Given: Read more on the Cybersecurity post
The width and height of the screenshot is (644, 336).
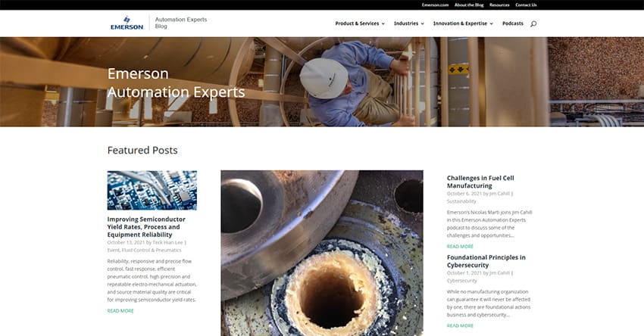Looking at the screenshot, I should click(x=460, y=325).
